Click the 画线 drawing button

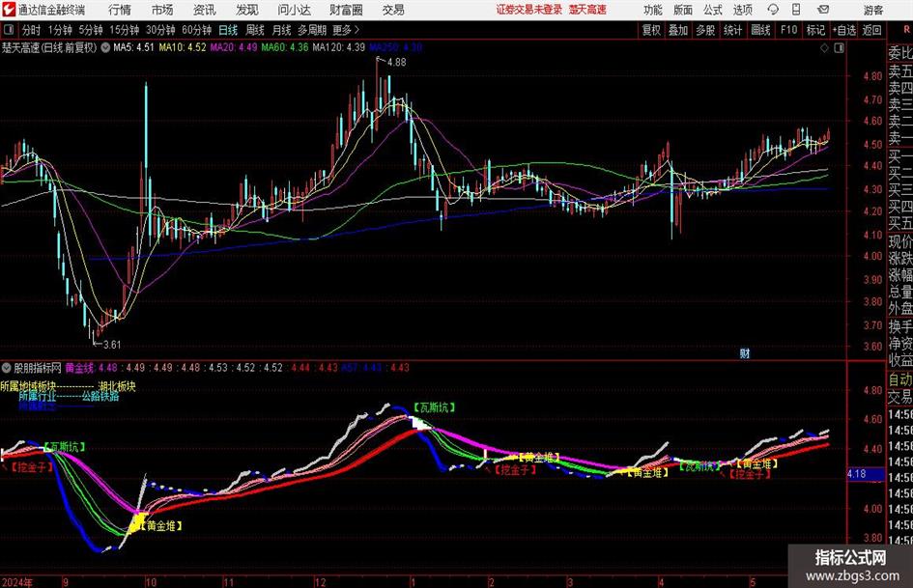[x=760, y=30]
